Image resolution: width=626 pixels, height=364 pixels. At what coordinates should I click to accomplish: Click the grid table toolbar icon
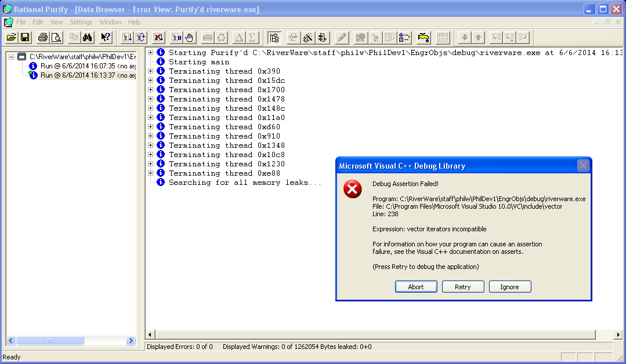[x=442, y=38]
